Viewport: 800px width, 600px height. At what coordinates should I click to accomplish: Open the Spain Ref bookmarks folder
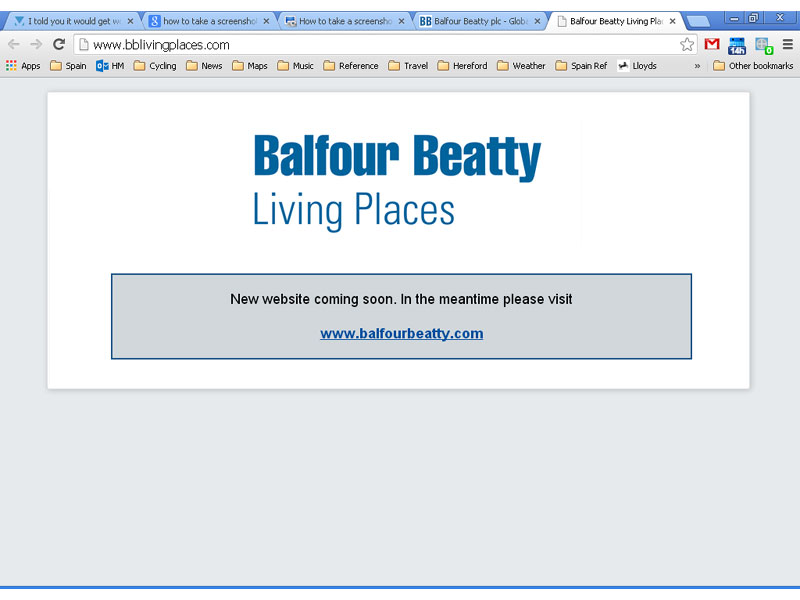click(581, 66)
